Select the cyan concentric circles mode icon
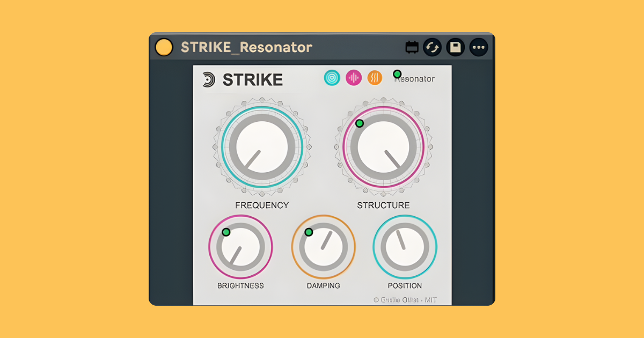 [332, 78]
